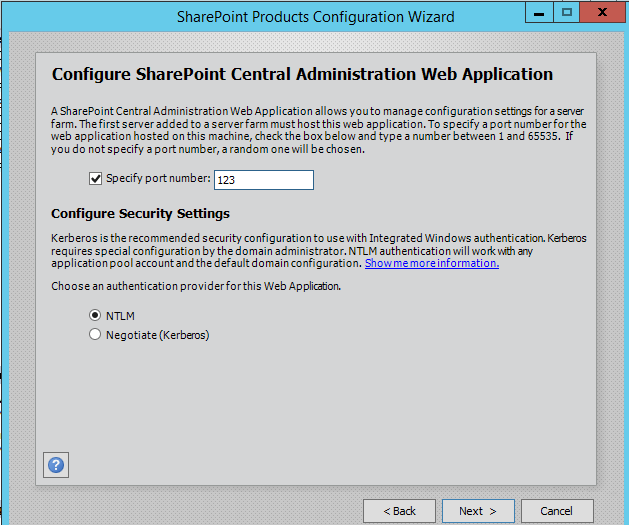Go back with the < Back button

coord(399,511)
